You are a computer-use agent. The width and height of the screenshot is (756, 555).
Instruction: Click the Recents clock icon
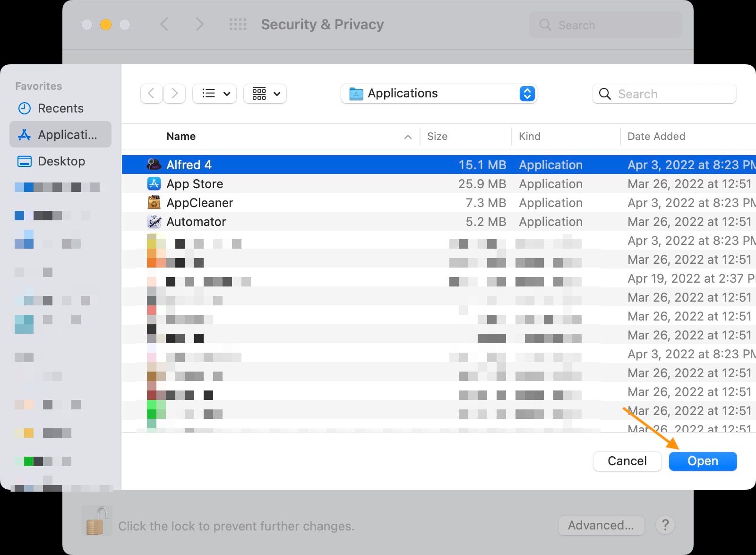pyautogui.click(x=24, y=108)
